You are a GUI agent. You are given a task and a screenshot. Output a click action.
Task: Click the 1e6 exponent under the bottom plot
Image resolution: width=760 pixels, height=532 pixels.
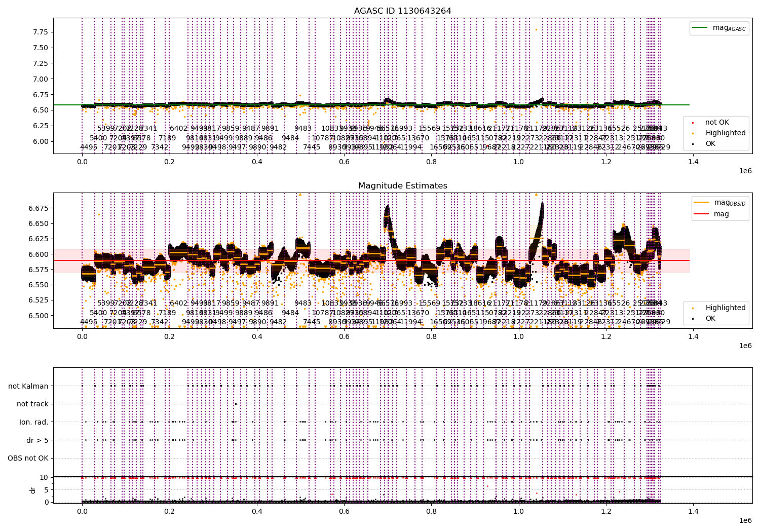click(x=745, y=521)
